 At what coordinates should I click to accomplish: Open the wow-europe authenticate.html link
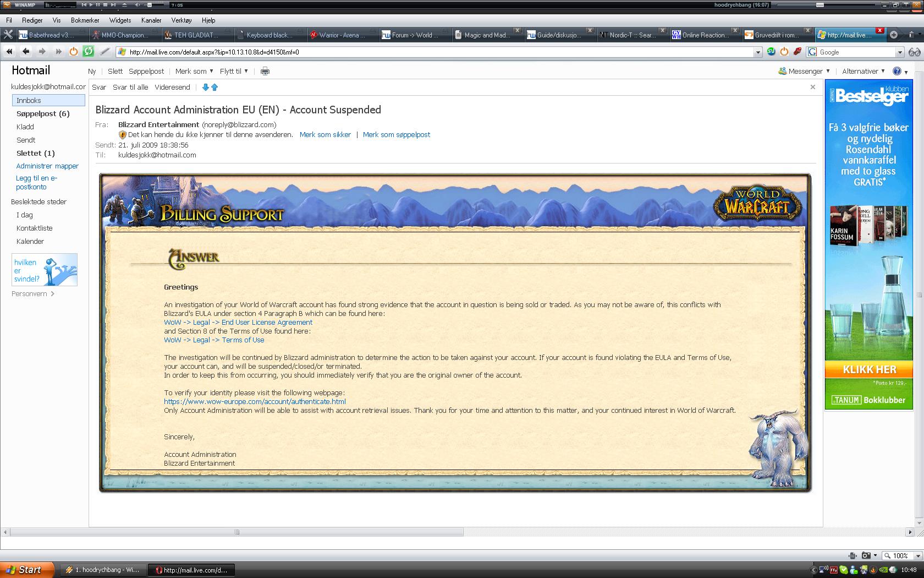pyautogui.click(x=255, y=401)
